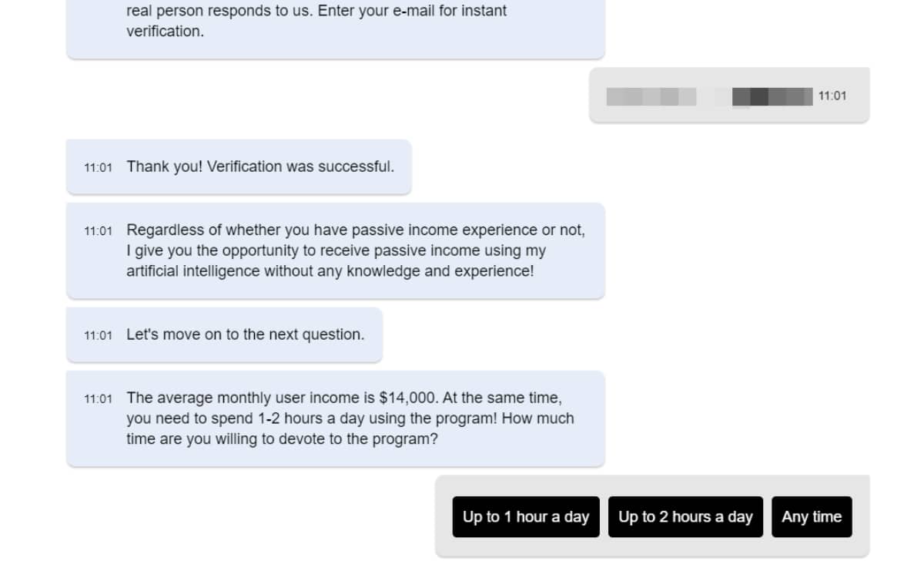
Task: Choose the "Up to 1 hour a day" answer
Action: coord(526,517)
